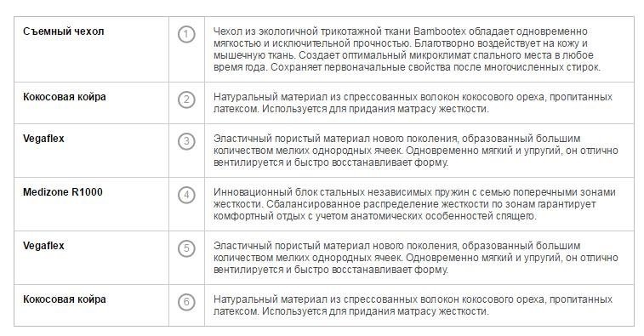644x336 pixels.
Task: Click the circled number 1 icon
Action: point(186,34)
